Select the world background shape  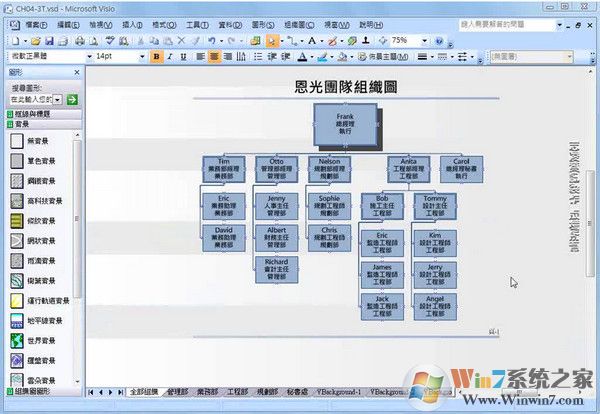[34, 341]
